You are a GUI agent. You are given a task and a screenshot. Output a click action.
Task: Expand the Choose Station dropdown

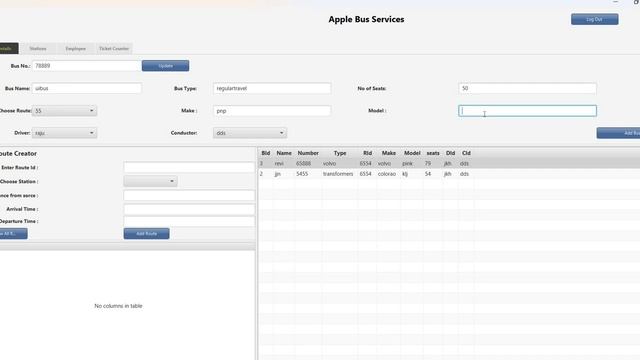coord(151,181)
